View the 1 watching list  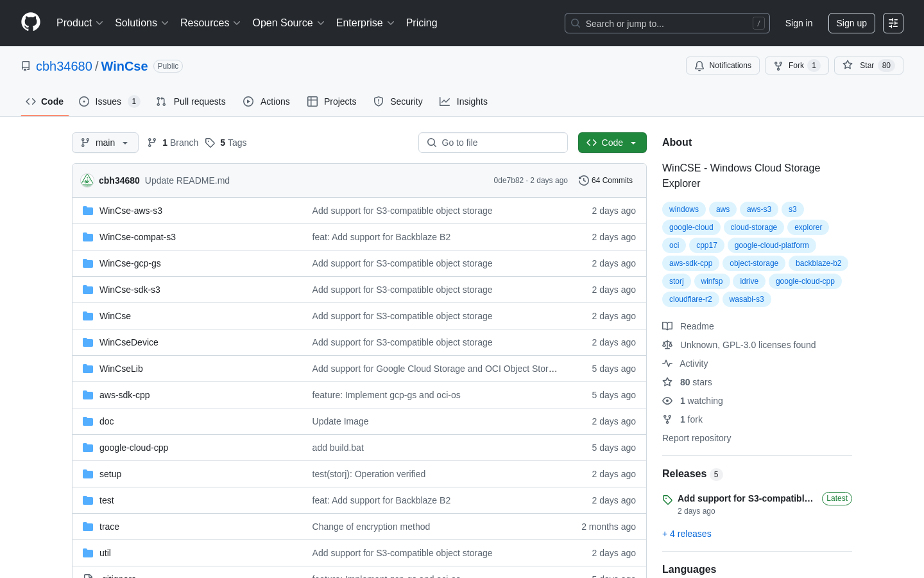[x=692, y=401]
